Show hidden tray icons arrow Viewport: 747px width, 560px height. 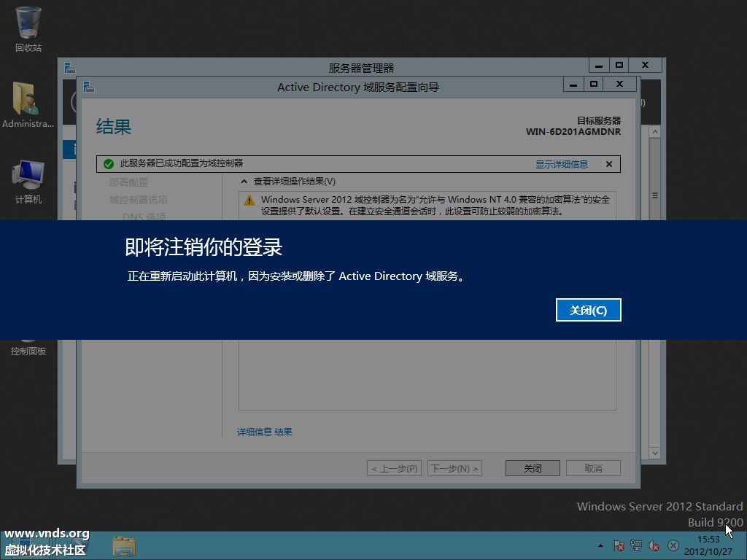[601, 545]
